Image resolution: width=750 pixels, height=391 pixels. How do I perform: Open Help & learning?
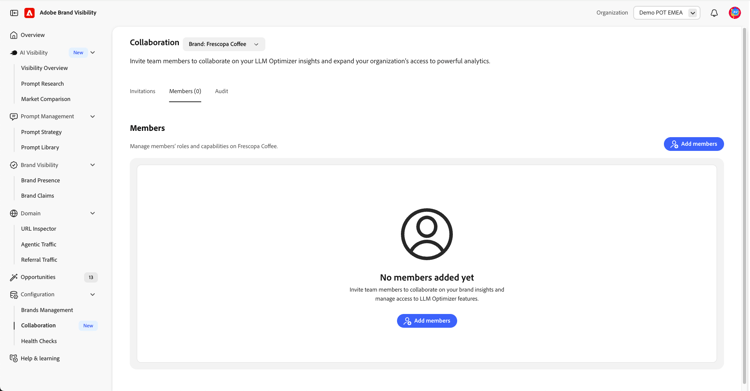click(40, 358)
